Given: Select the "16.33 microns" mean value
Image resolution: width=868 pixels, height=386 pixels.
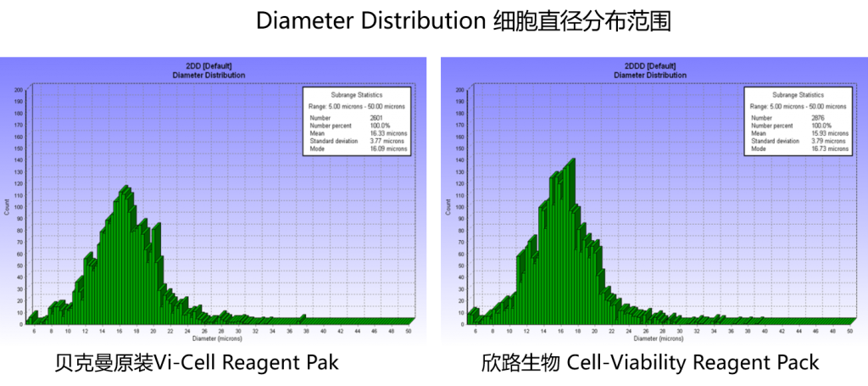Looking at the screenshot, I should pos(388,133).
